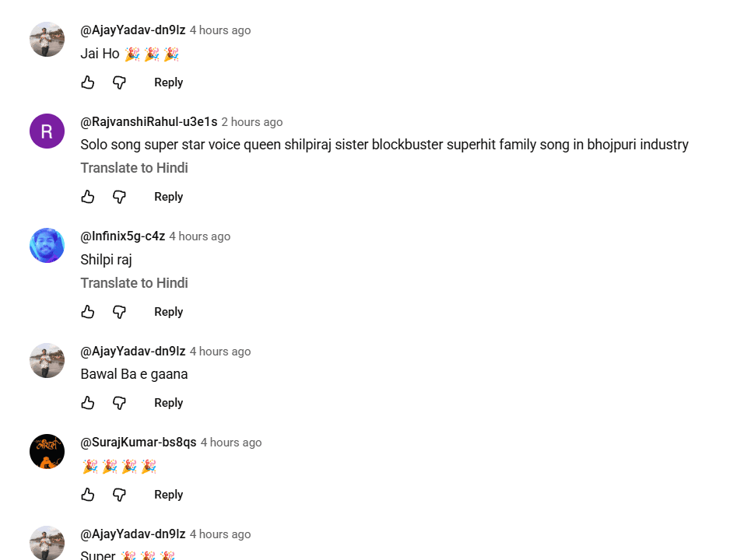Viewport: 737px width, 560px height.
Task: Like AjayYadav's "Jai Ho" comment
Action: click(88, 82)
